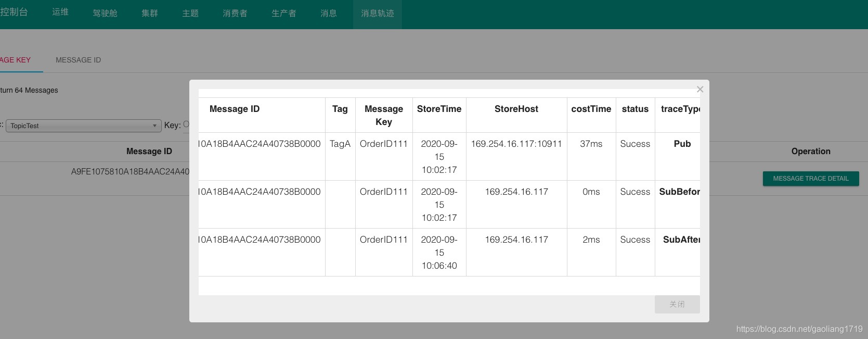
Task: Click the 控制台 console logo text
Action: click(x=14, y=12)
